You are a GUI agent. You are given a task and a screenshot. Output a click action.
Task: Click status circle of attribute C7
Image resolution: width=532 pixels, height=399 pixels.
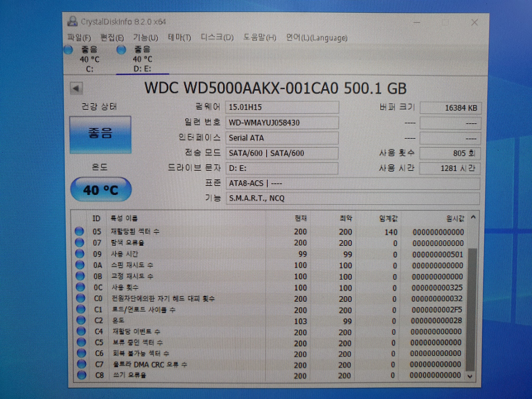[x=82, y=364]
